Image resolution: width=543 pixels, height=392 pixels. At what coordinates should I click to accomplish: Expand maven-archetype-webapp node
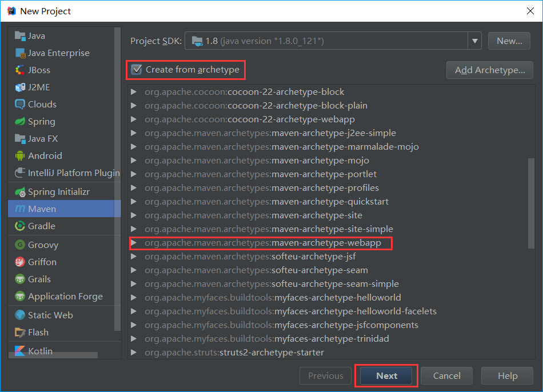pos(133,243)
